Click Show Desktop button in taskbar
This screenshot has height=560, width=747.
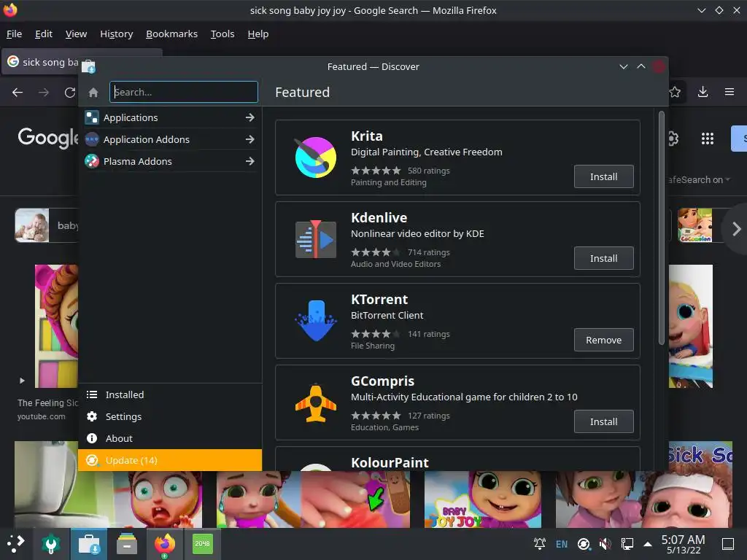point(728,544)
